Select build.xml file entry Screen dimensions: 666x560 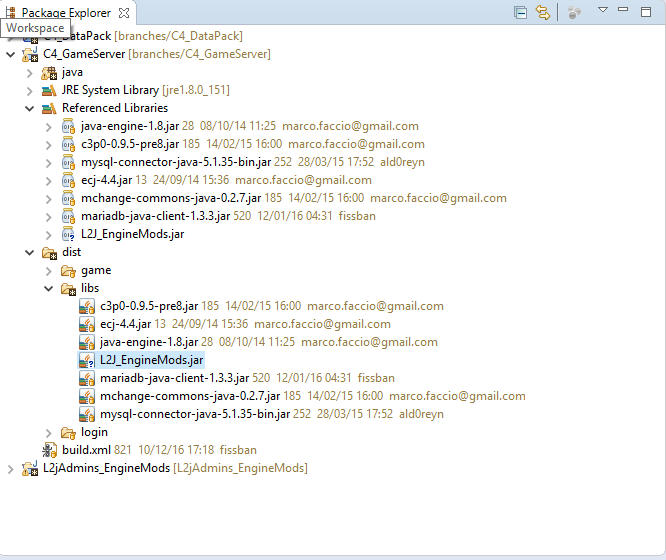[159, 450]
